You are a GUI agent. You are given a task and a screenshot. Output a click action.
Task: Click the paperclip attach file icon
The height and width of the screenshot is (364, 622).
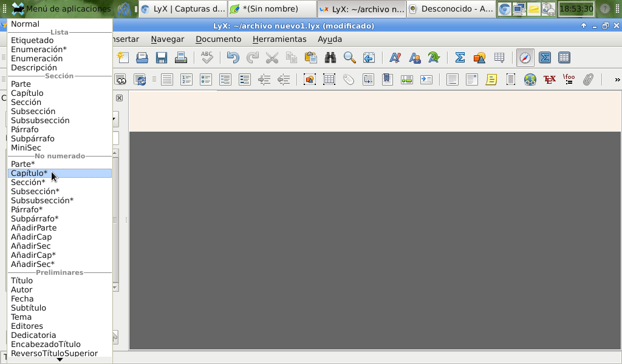click(587, 79)
